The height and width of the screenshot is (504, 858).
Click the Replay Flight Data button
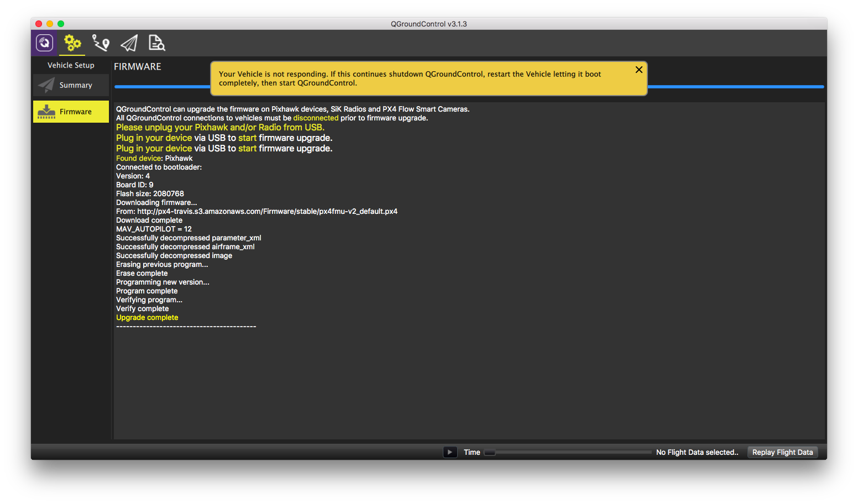pyautogui.click(x=782, y=452)
